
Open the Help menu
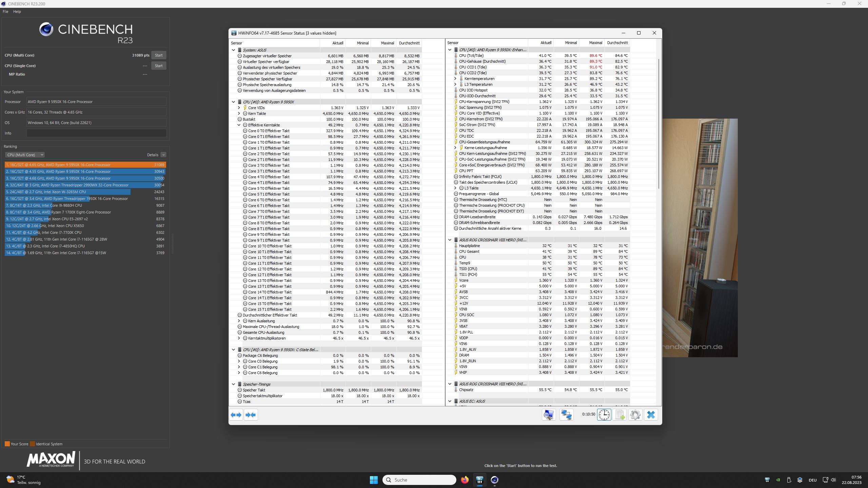click(x=17, y=12)
